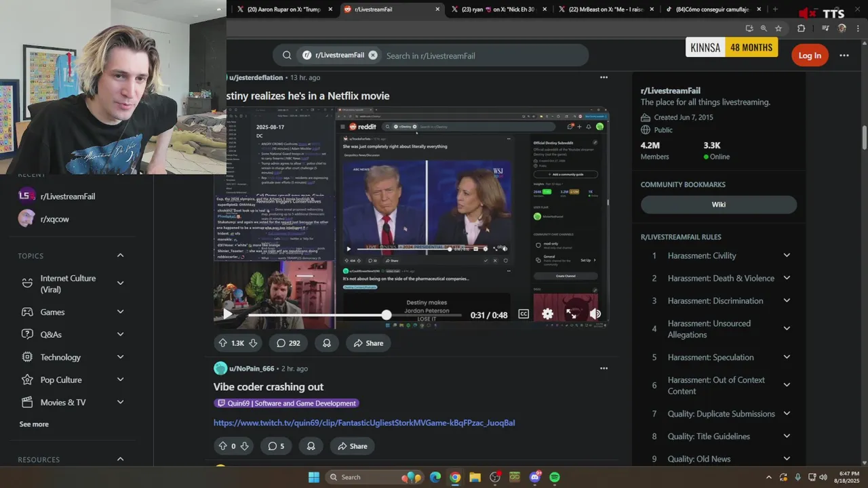The height and width of the screenshot is (488, 868).
Task: Open Discord from the taskbar
Action: (535, 477)
